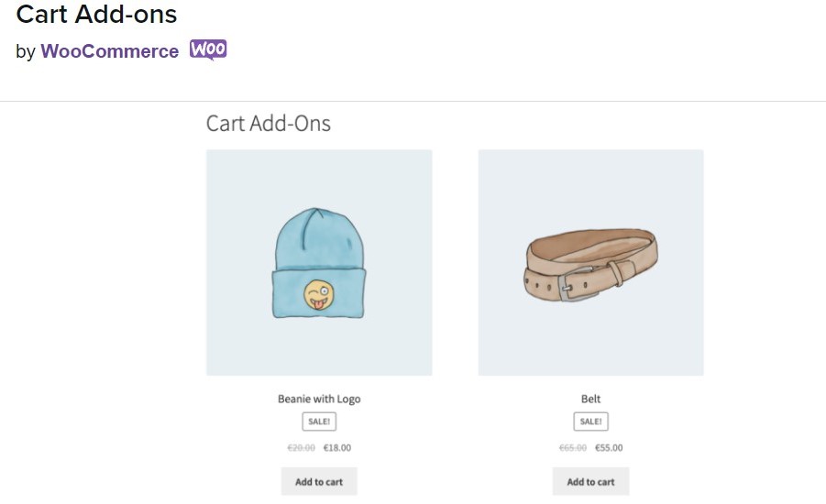Click the €18.00 sale price
The width and height of the screenshot is (826, 504).
[x=337, y=448]
